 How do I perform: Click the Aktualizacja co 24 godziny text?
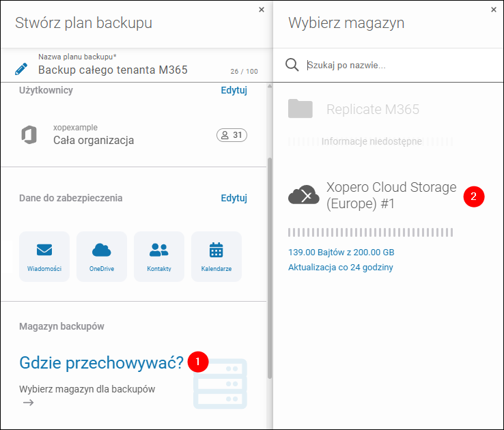click(340, 267)
